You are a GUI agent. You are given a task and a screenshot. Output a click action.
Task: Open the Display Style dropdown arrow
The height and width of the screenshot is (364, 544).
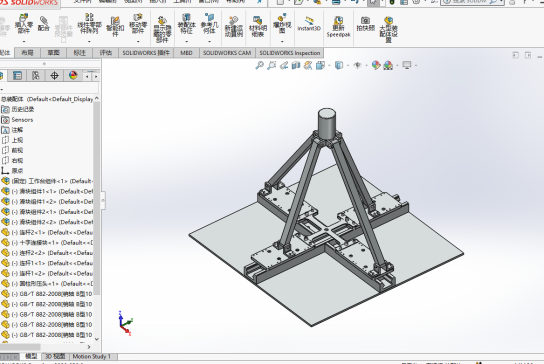pos(348,65)
